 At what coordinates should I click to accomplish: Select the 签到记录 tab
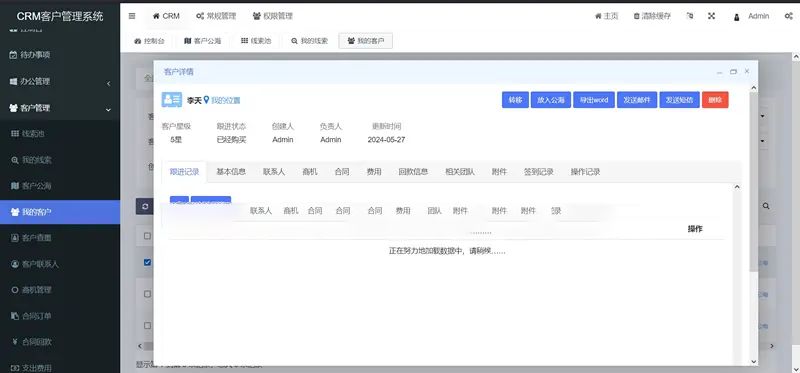(x=539, y=172)
